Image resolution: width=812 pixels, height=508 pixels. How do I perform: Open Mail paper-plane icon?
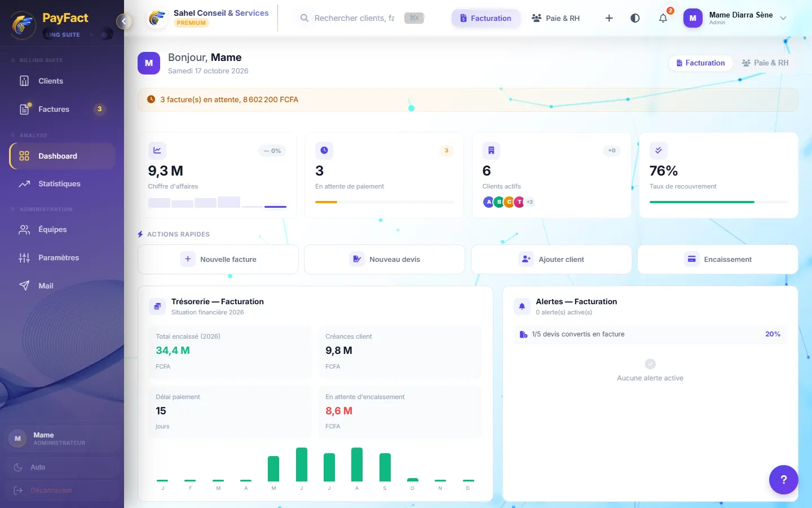(24, 286)
